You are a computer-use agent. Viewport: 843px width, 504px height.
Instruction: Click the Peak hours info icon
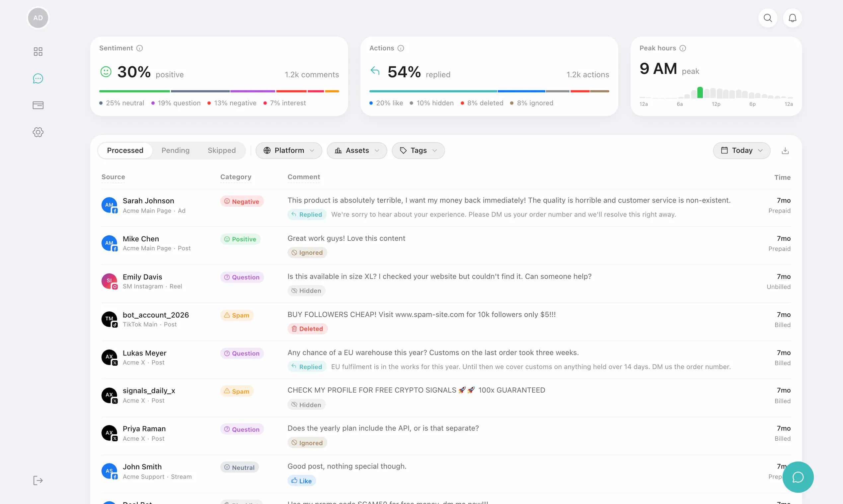point(683,48)
